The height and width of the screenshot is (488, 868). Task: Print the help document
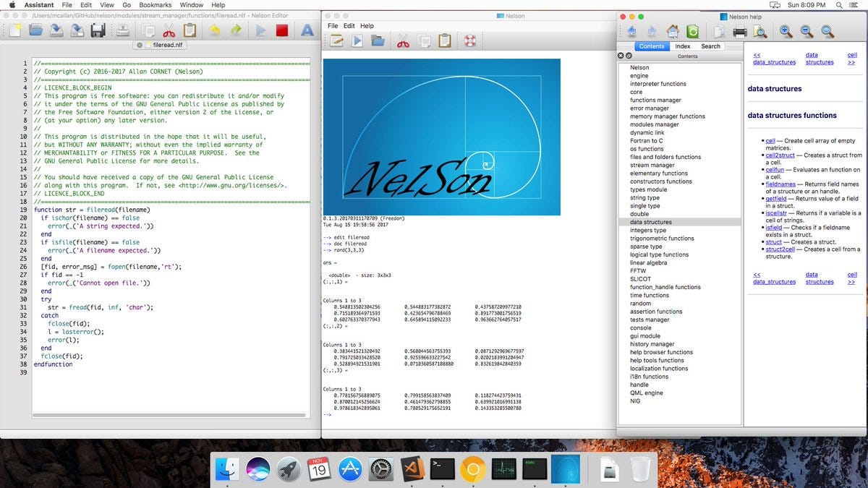tap(739, 31)
